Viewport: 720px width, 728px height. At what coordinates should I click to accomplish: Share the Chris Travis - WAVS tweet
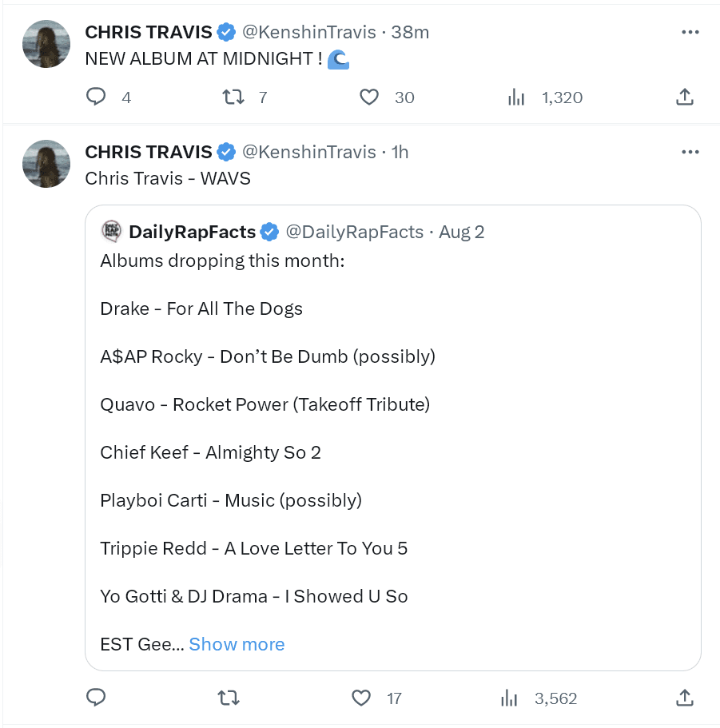684,698
